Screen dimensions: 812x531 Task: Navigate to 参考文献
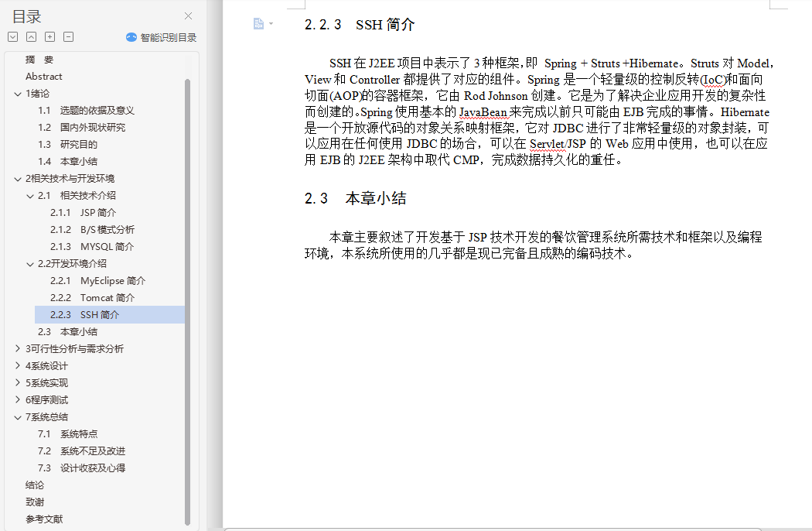(x=44, y=519)
